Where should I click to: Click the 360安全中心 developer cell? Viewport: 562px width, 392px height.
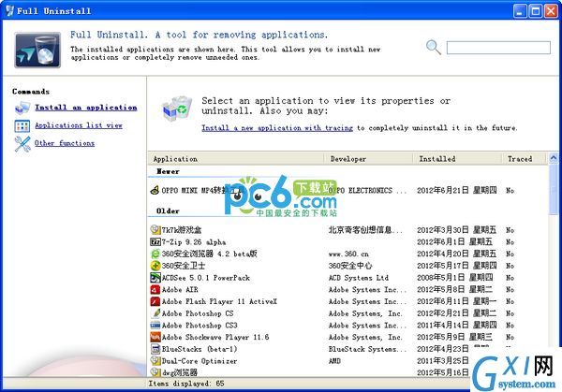point(350,266)
